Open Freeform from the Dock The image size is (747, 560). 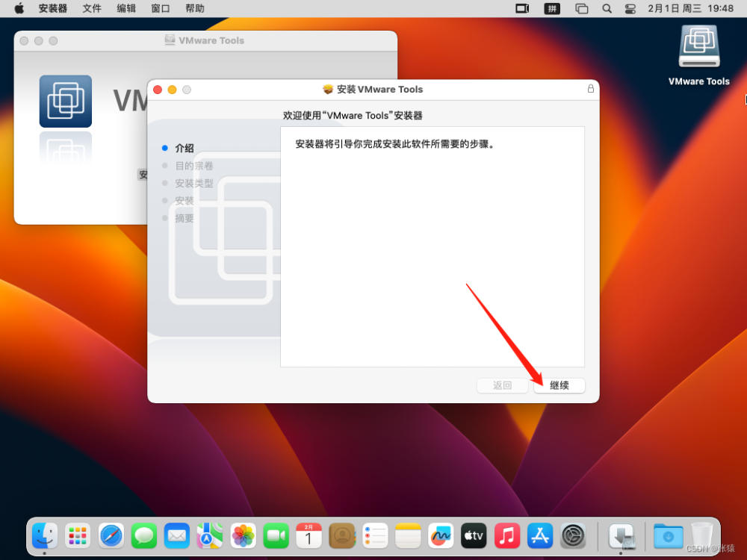point(441,535)
